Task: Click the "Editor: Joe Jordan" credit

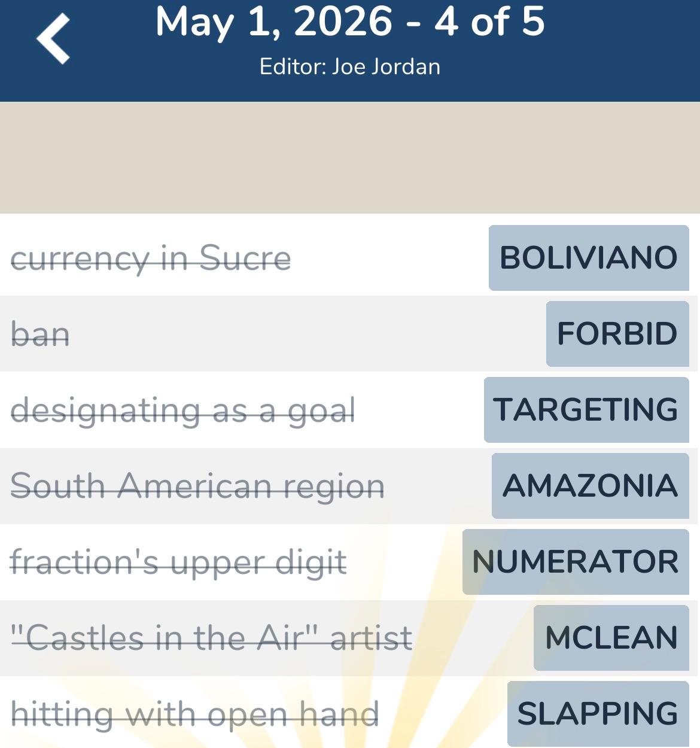Action: (x=350, y=66)
